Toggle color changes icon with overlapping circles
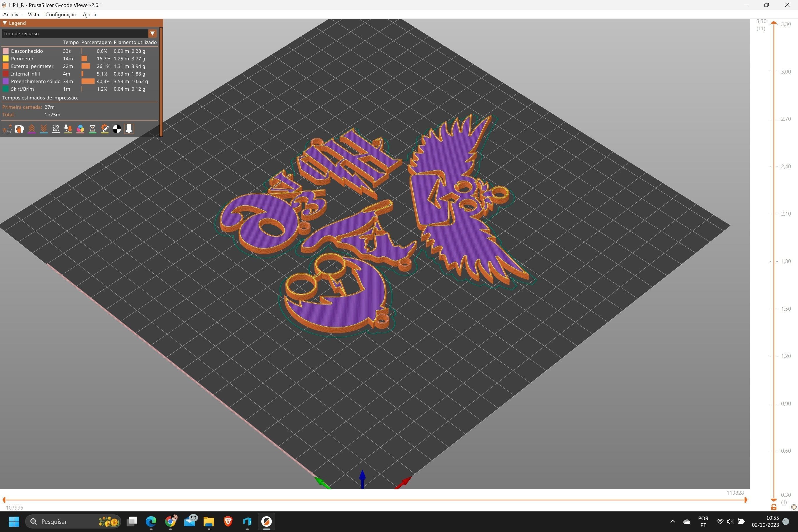Screen dimensions: 798x532 click(80, 129)
